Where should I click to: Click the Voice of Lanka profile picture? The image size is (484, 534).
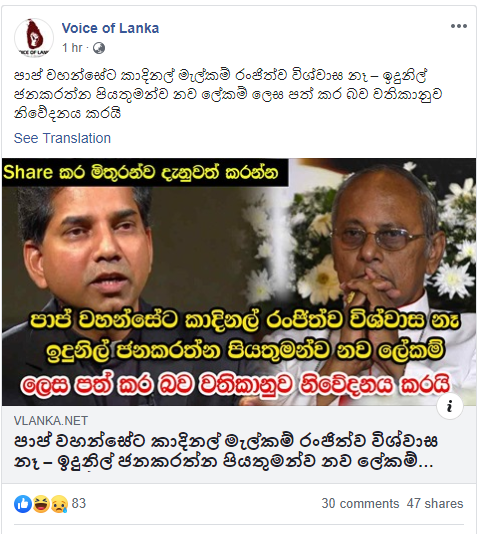pyautogui.click(x=34, y=37)
